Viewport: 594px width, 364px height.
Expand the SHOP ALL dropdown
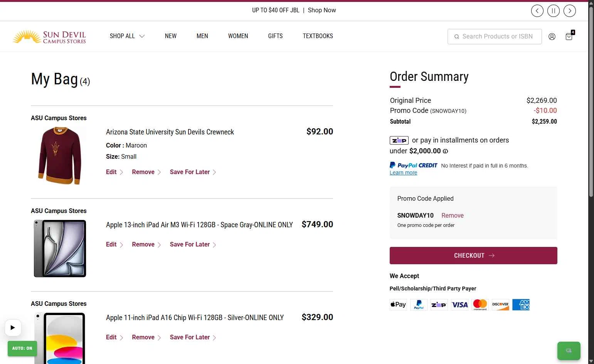click(x=127, y=36)
